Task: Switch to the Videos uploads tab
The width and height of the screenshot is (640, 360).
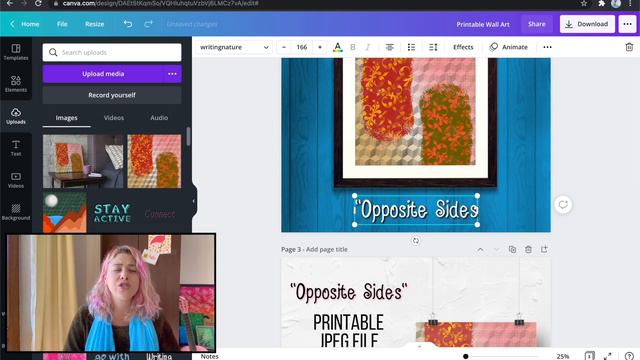Action: [x=113, y=118]
